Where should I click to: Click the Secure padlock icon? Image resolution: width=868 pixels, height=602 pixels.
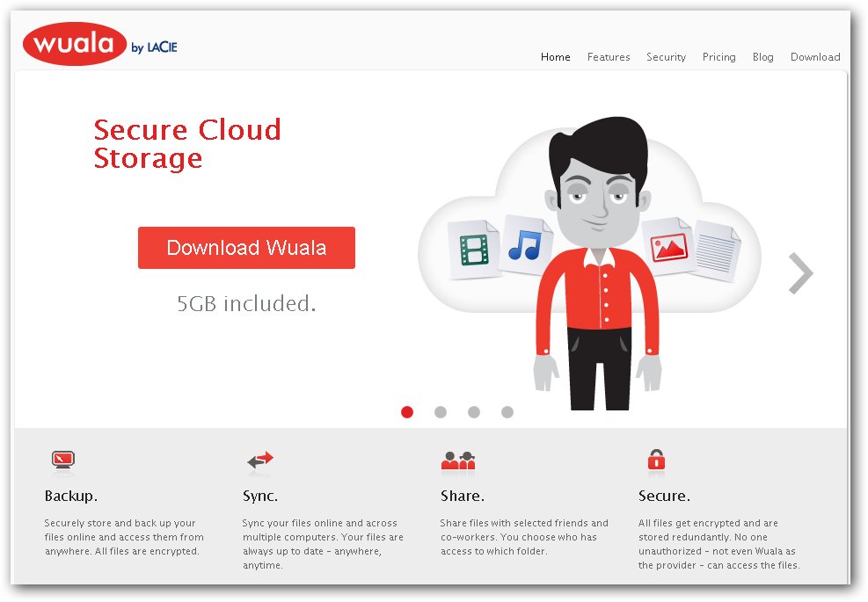pos(657,460)
